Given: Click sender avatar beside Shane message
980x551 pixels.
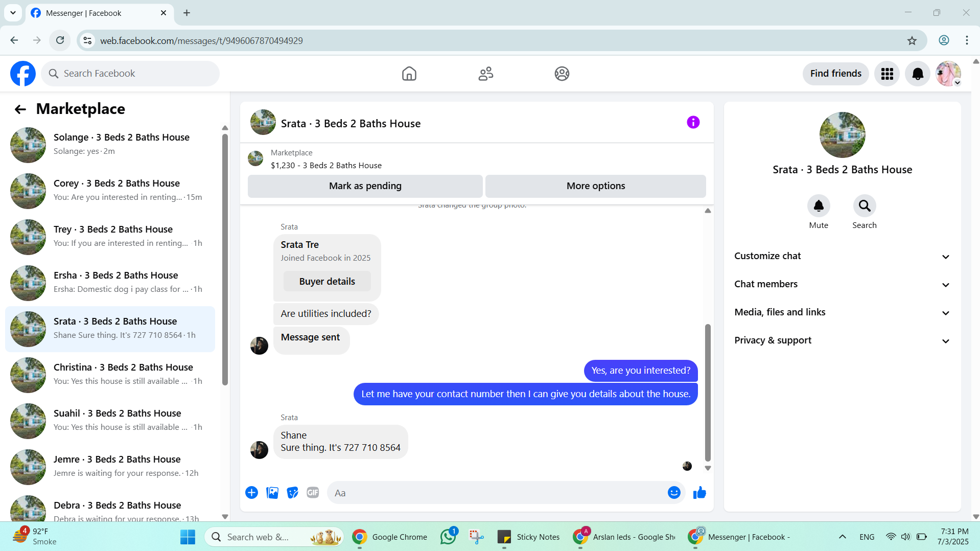Looking at the screenshot, I should 259,450.
